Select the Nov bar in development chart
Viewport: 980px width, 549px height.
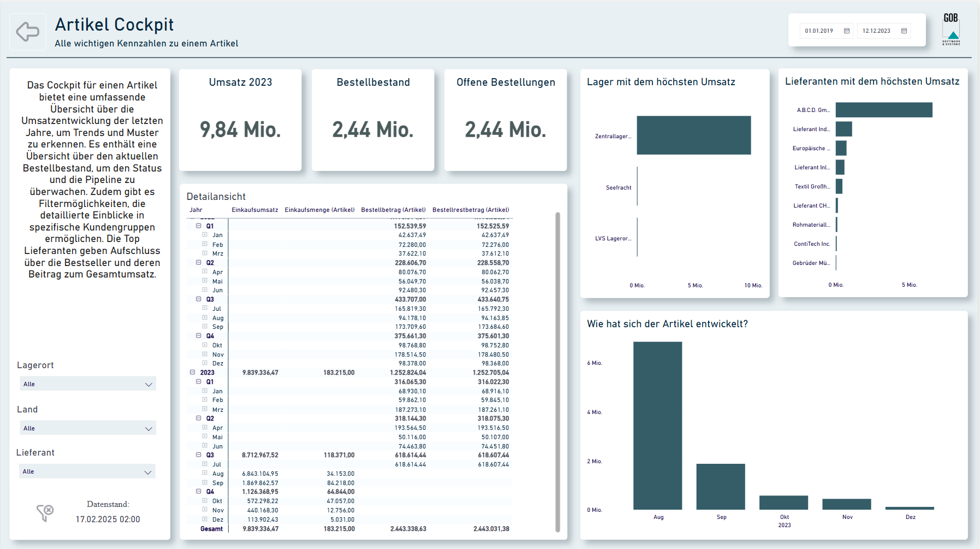847,504
